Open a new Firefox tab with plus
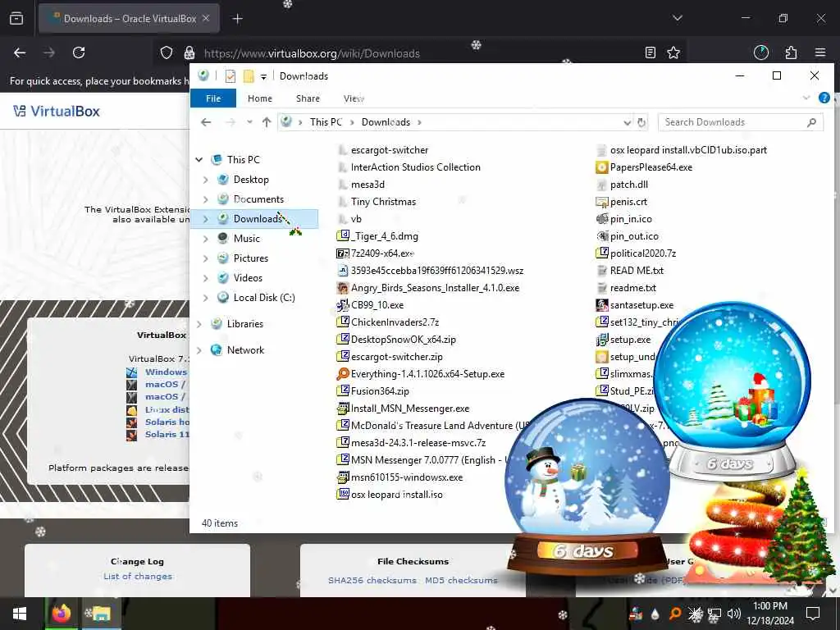 pyautogui.click(x=237, y=19)
